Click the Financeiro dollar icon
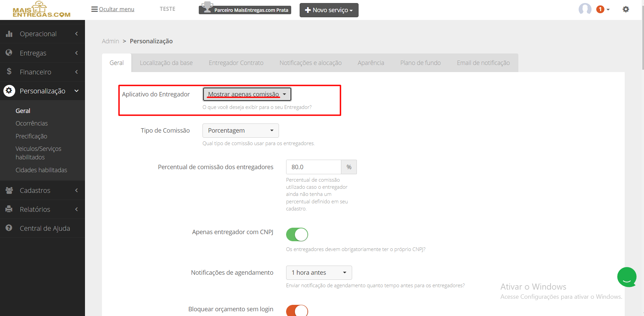This screenshot has width=644, height=316. point(9,72)
